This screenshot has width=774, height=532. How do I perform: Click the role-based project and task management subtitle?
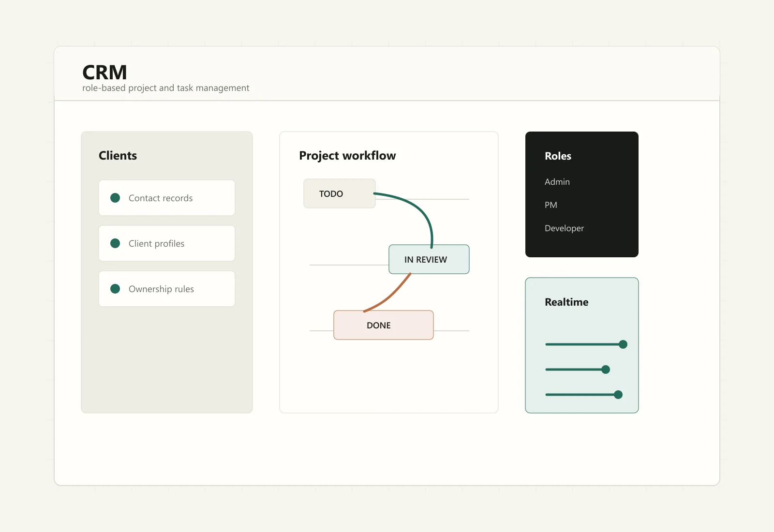166,88
